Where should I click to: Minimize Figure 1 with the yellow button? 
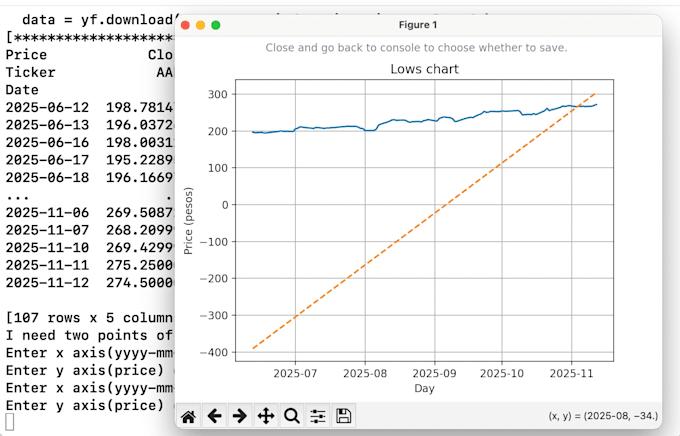200,25
